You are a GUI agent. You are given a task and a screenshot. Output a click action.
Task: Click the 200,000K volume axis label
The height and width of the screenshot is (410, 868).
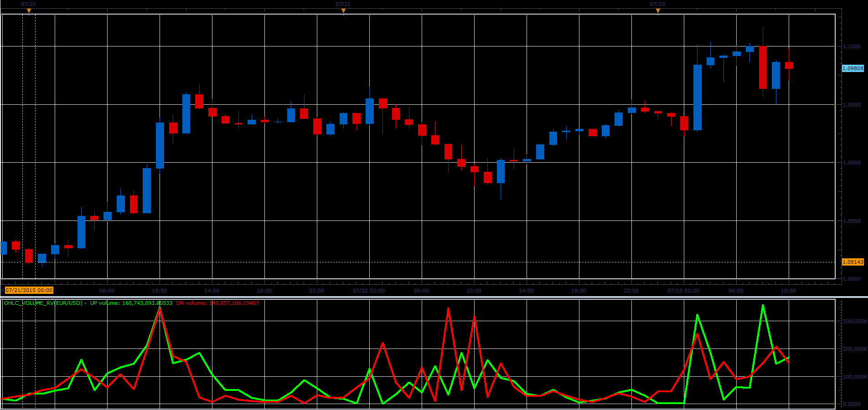pyautogui.click(x=855, y=349)
